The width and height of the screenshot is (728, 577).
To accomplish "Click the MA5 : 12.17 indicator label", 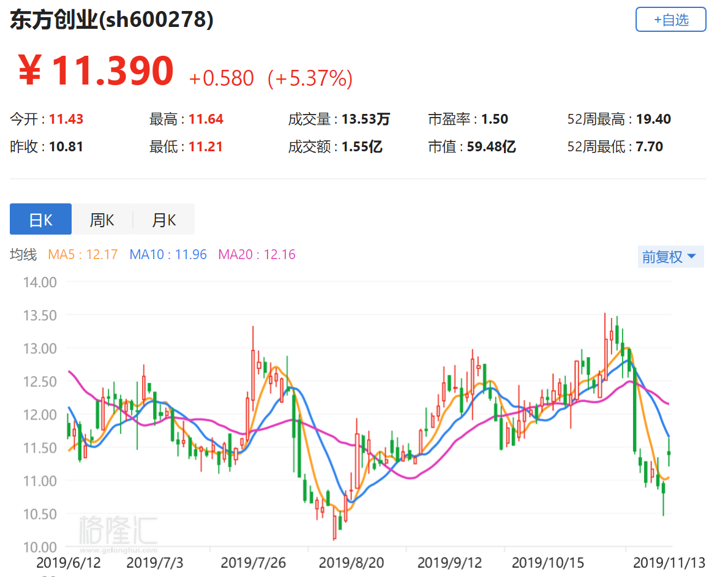I will point(83,255).
